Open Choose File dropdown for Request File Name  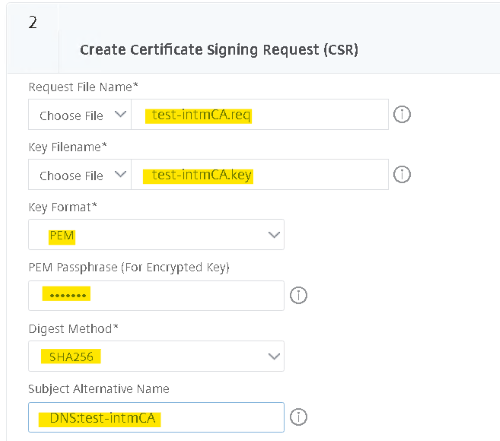[x=80, y=115]
